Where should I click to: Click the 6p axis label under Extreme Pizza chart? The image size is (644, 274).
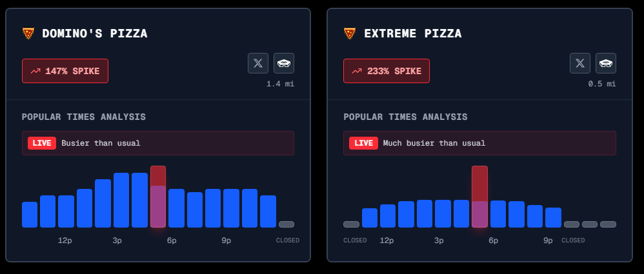[x=493, y=240]
